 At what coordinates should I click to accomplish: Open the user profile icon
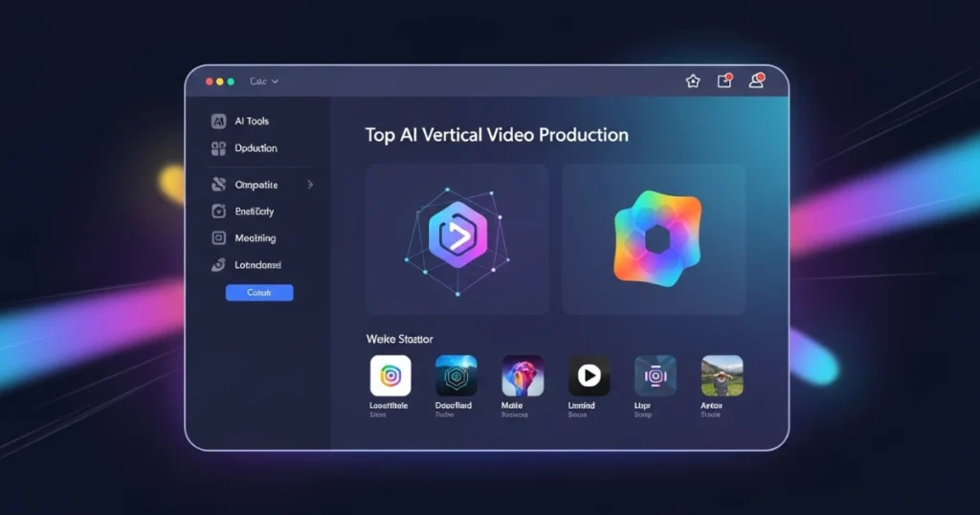757,80
